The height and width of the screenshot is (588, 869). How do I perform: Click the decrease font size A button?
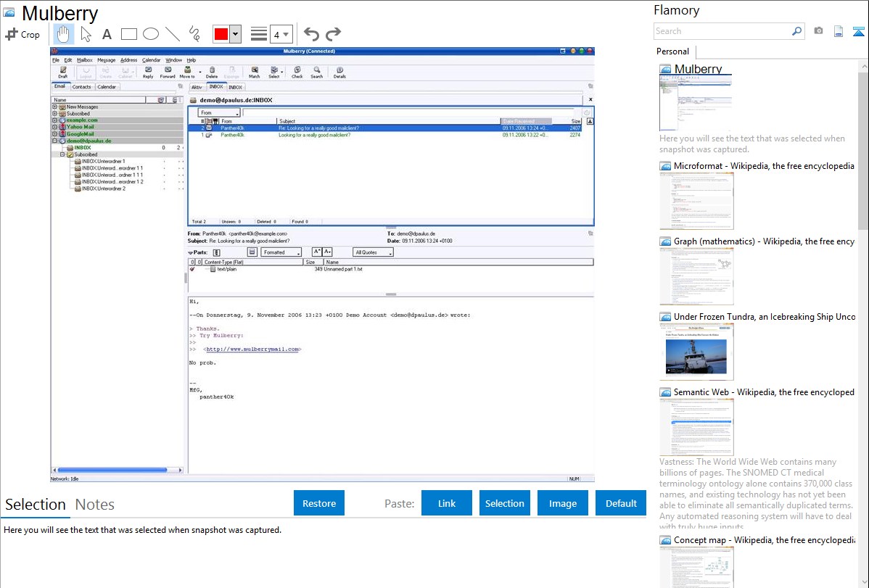[x=328, y=252]
